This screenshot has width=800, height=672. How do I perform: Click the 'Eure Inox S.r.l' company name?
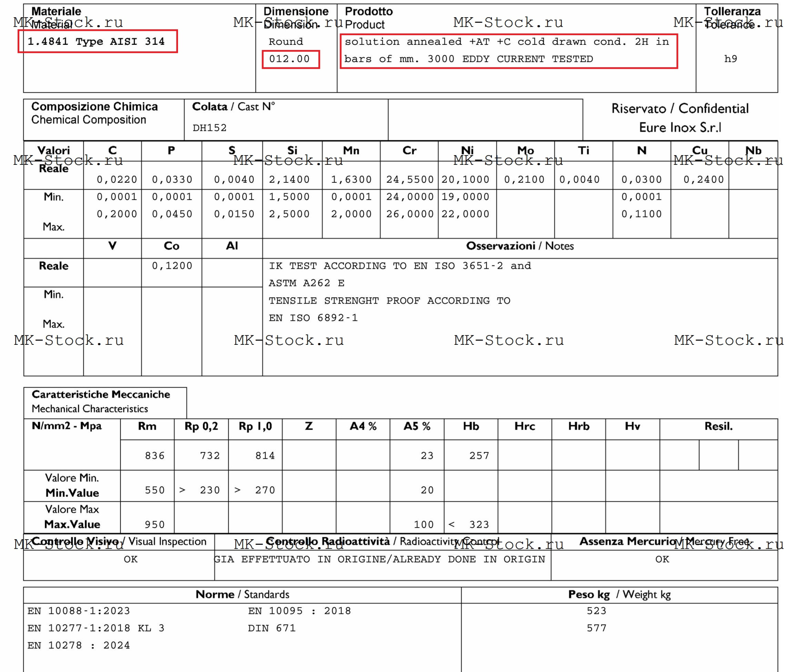[680, 128]
